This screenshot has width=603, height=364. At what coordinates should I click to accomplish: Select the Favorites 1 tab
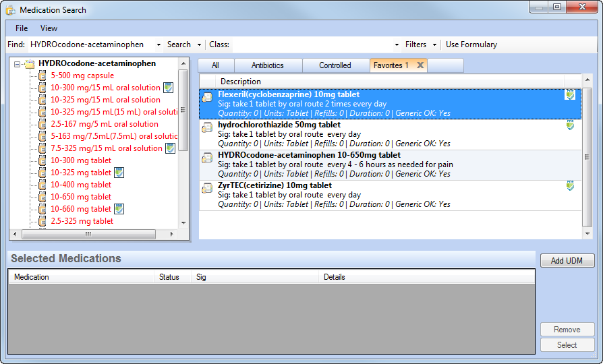point(391,65)
